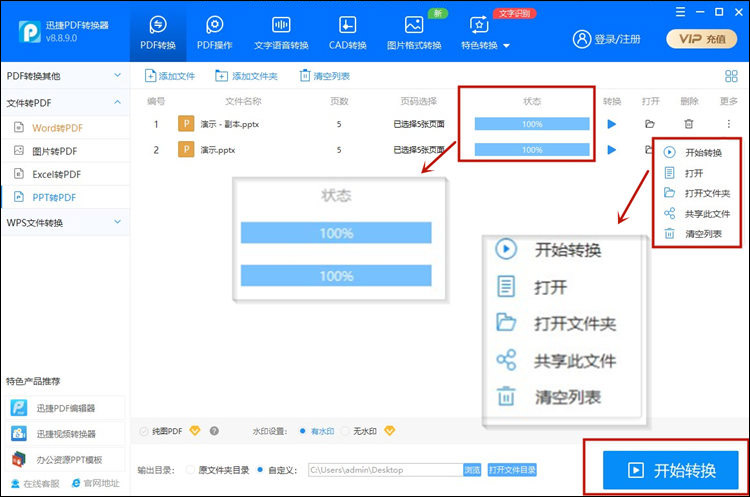
Task: Switch to grid view with the four-square icon
Action: [x=731, y=76]
